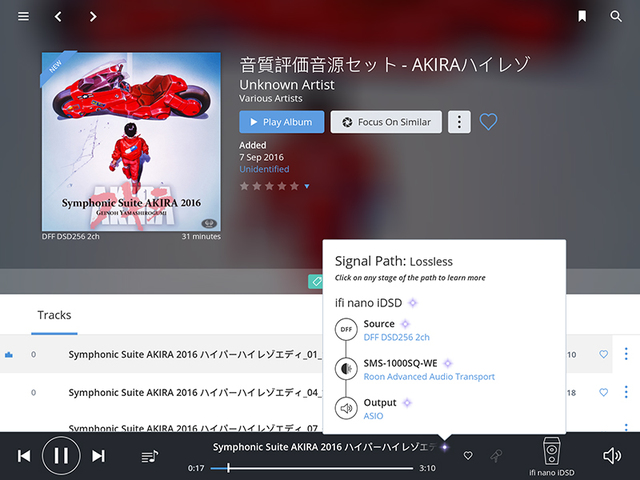
Task: Click the now playing track title
Action: (324, 447)
